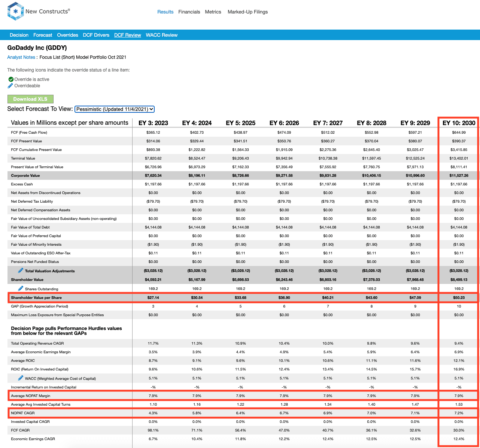The image size is (480, 448).
Task: Click the FCF Present Value row label
Action: point(26,141)
